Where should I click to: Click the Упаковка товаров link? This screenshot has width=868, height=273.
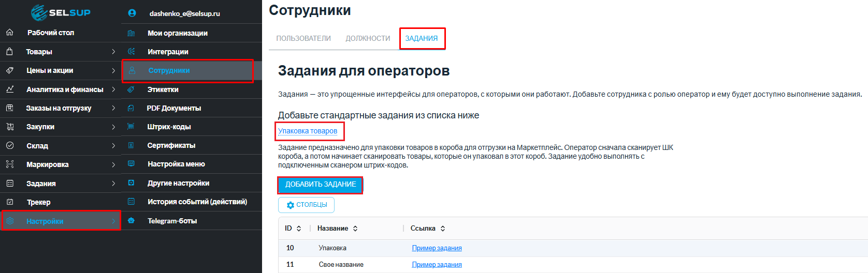[x=308, y=131]
